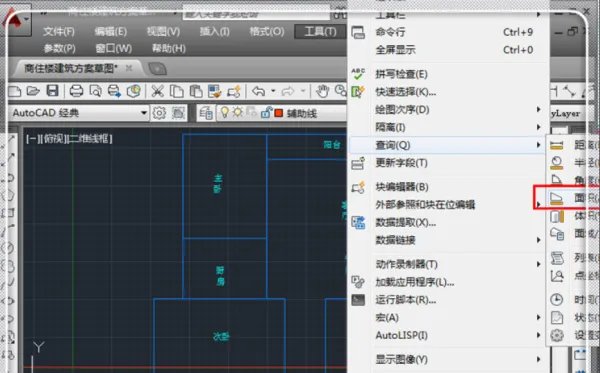
Task: Click the 加载应用程序 icon
Action: click(358, 282)
